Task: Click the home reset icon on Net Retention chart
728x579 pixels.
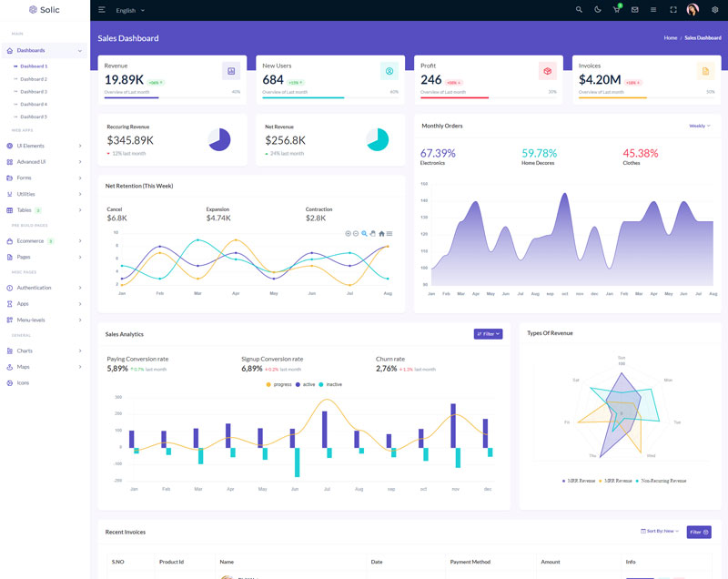Action: click(x=381, y=234)
